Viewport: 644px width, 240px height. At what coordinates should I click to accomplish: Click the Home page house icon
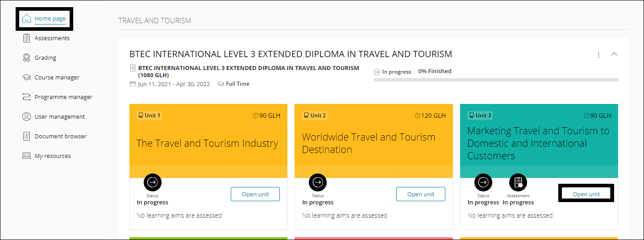click(x=27, y=19)
